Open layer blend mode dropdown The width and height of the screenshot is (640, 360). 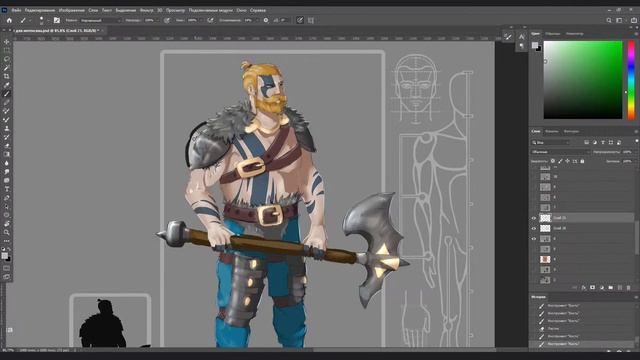(x=560, y=152)
